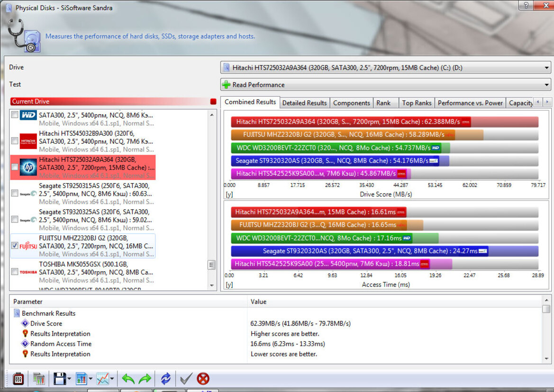Viewport: 554px width, 392px height.
Task: Click the Parameter column header
Action: [129, 302]
